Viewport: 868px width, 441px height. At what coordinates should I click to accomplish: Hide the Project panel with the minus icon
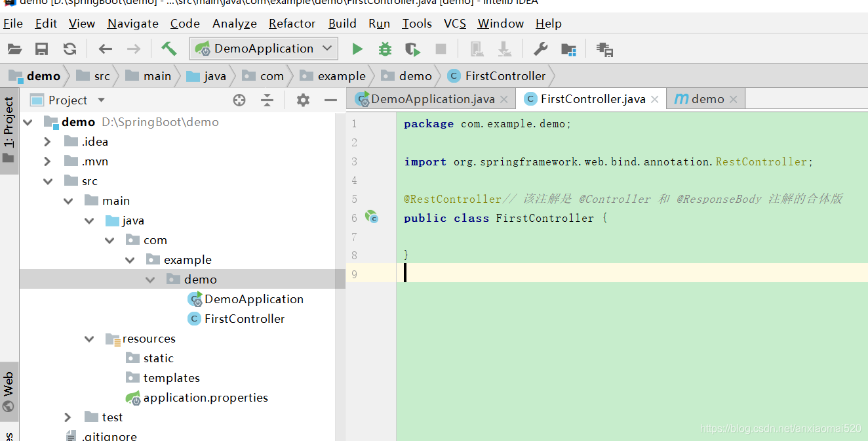click(x=331, y=100)
